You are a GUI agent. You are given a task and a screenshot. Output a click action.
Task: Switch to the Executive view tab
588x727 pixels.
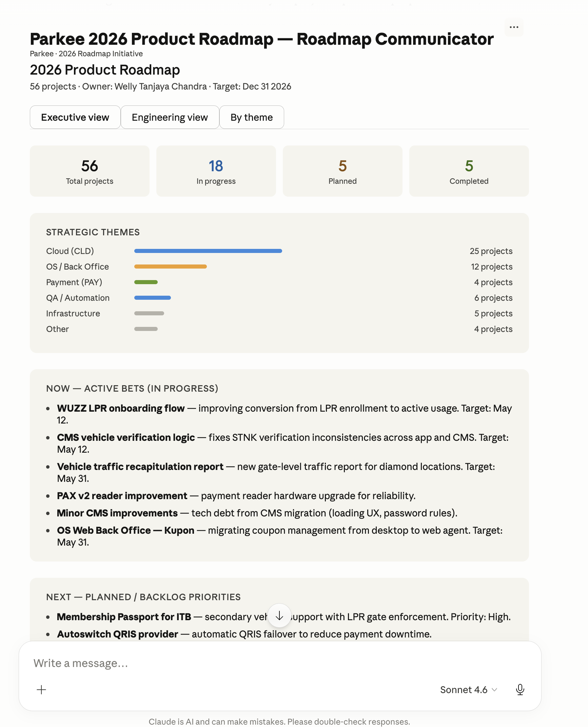tap(75, 117)
